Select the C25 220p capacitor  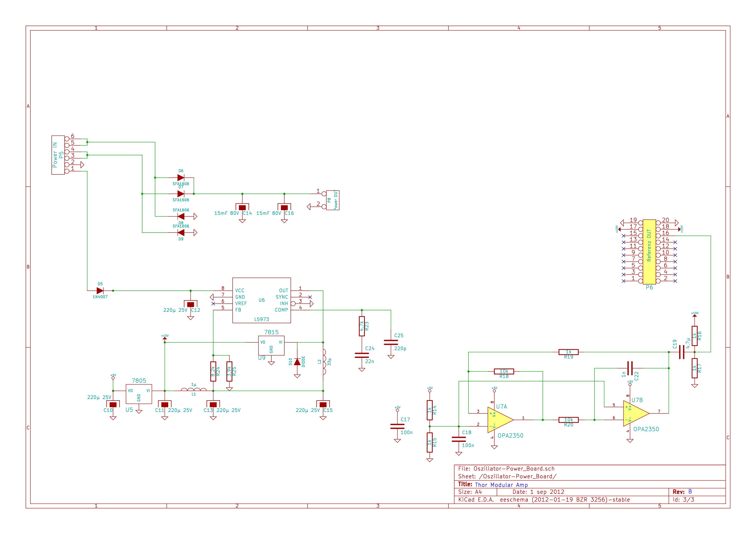click(x=391, y=342)
